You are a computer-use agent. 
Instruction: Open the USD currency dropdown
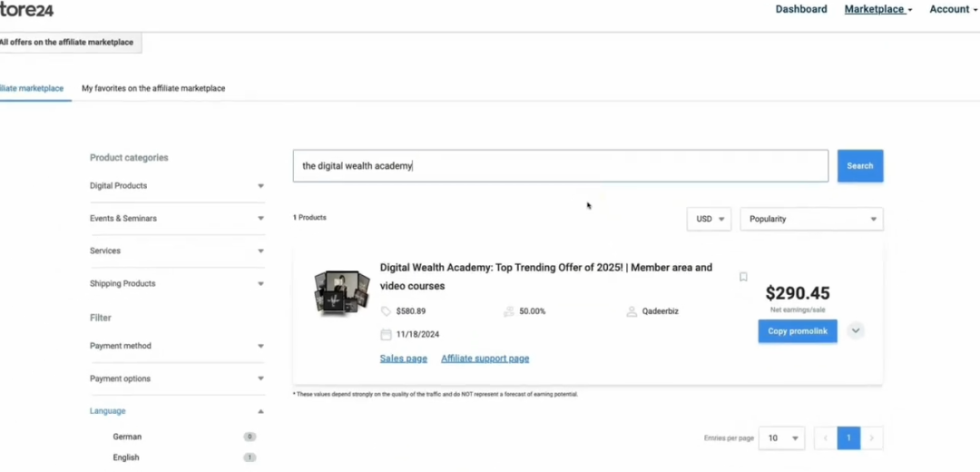pos(709,219)
